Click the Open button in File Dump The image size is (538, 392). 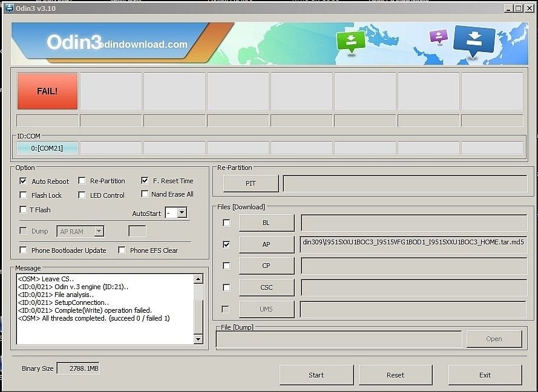coord(494,339)
